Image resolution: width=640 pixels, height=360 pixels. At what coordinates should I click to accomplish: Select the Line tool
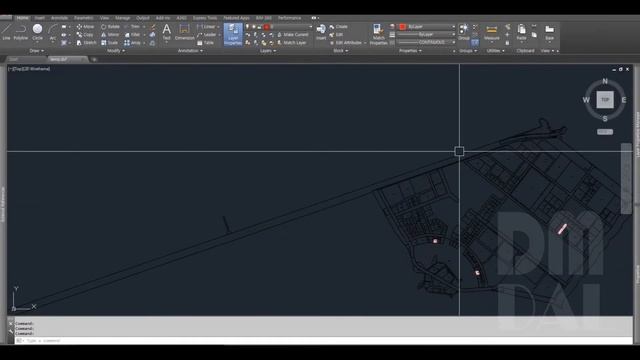click(x=6, y=32)
